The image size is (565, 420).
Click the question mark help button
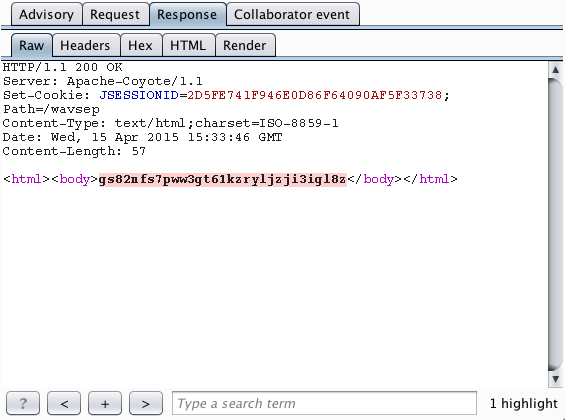click(23, 403)
